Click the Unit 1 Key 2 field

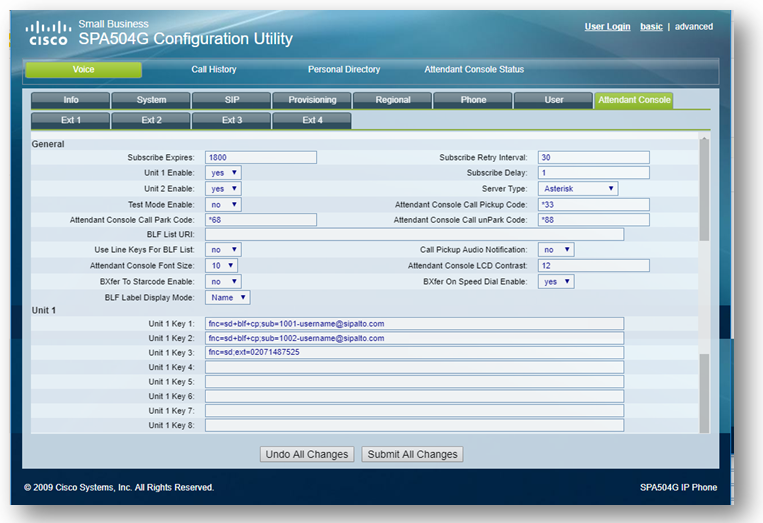[415, 338]
